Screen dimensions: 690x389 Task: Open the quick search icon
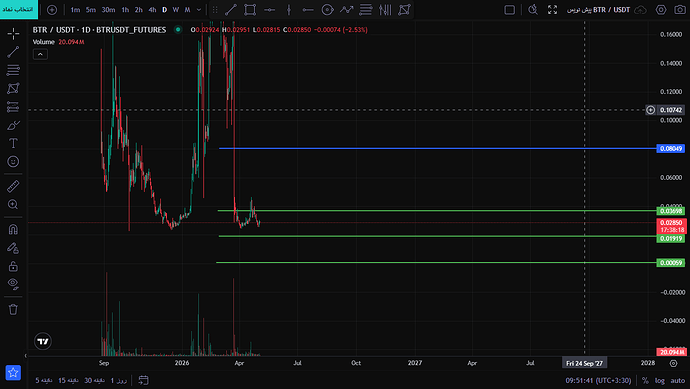pyautogui.click(x=533, y=10)
